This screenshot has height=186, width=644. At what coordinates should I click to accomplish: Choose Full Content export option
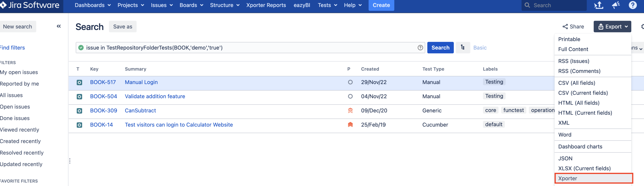[593, 49]
